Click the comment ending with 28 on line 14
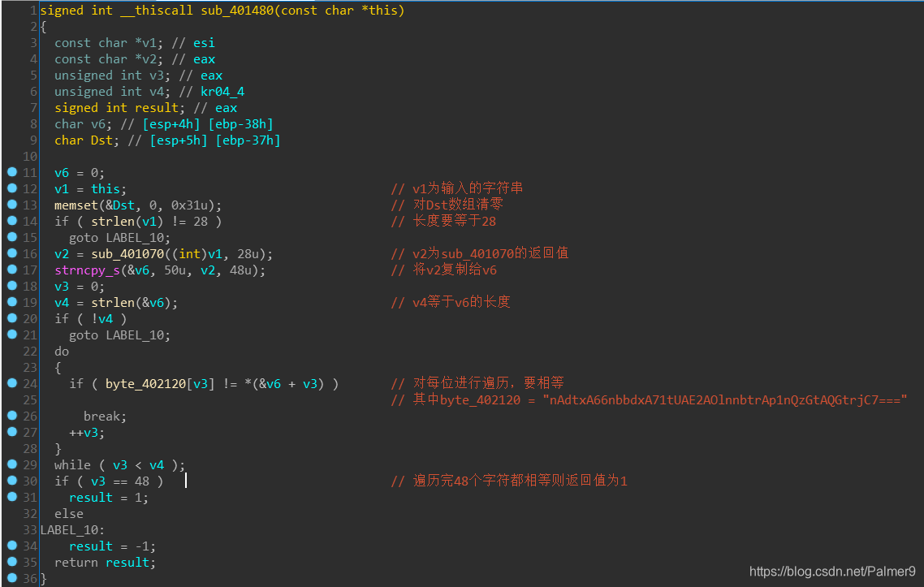The height and width of the screenshot is (587, 924). click(444, 221)
